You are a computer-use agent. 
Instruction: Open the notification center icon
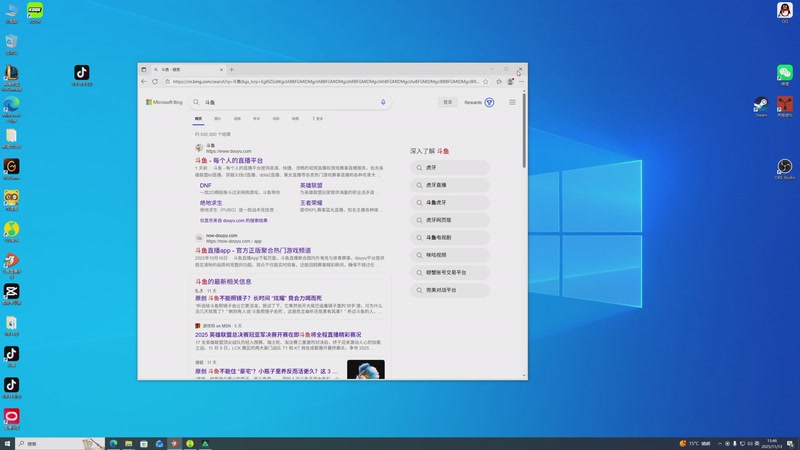pos(790,443)
